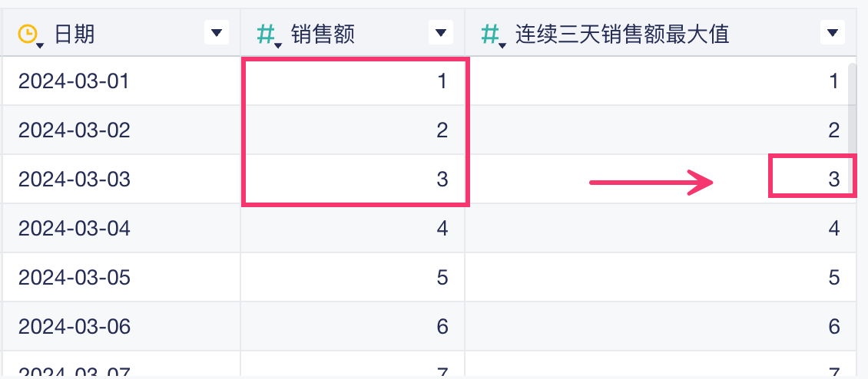
Task: Click the numeric type icon beside 销售额
Action: tap(266, 34)
